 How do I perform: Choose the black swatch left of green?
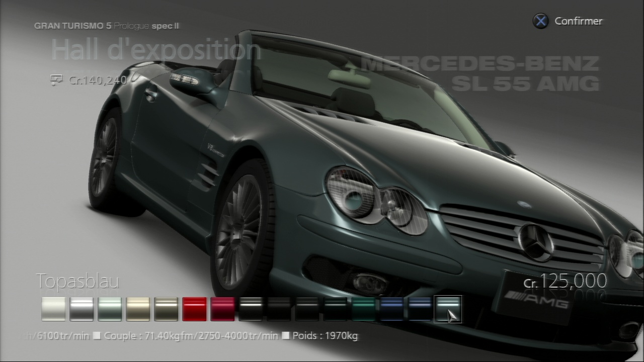click(335, 309)
